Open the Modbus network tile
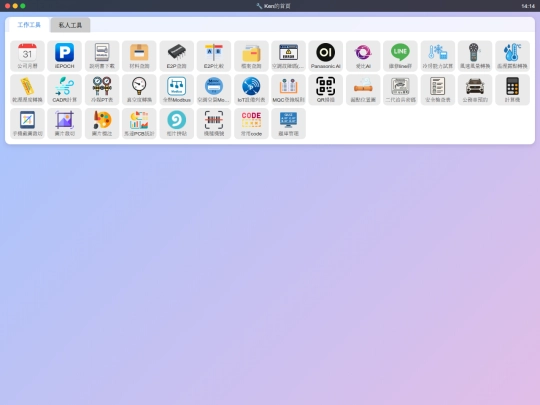Image resolution: width=540 pixels, height=405 pixels. [177, 90]
